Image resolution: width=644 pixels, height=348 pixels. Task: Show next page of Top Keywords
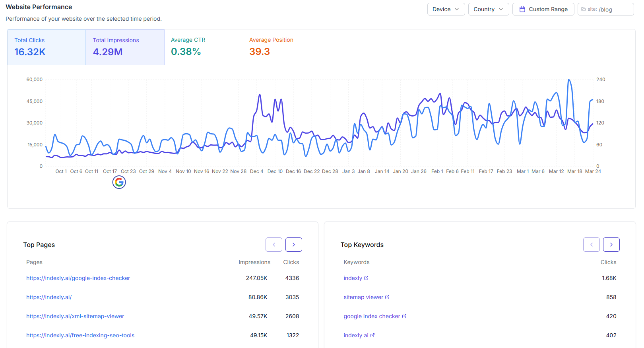611,245
